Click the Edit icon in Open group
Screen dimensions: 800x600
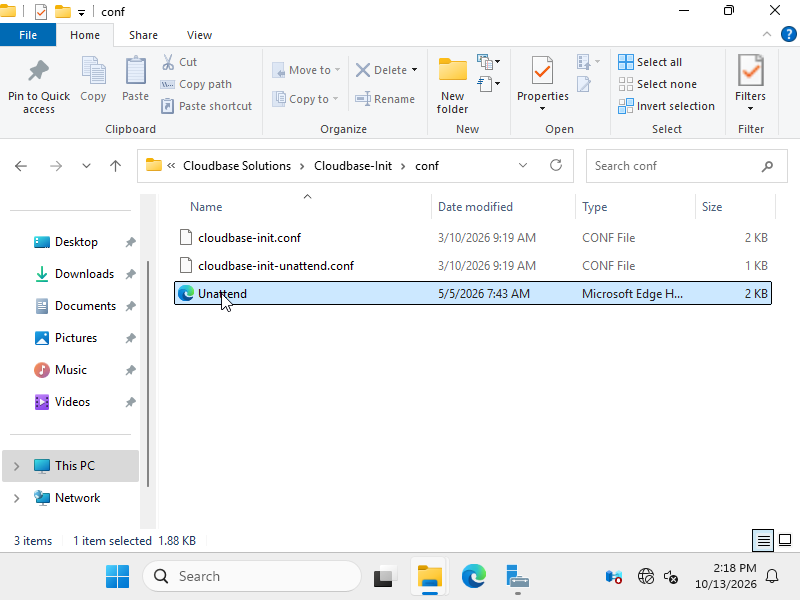pos(584,84)
